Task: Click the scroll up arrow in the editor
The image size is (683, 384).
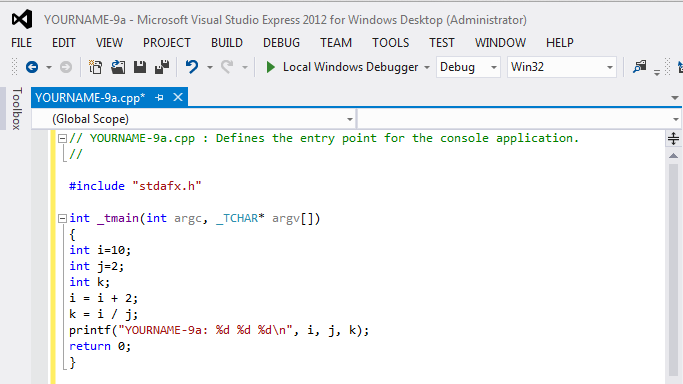Action: (673, 156)
